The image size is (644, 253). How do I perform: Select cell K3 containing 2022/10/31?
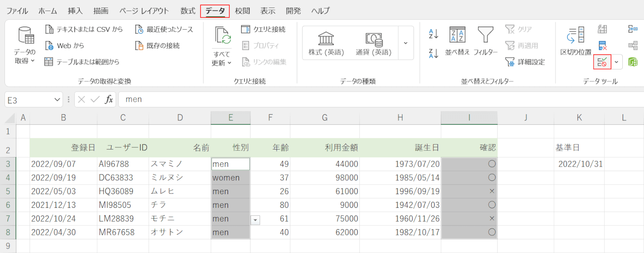pos(579,164)
